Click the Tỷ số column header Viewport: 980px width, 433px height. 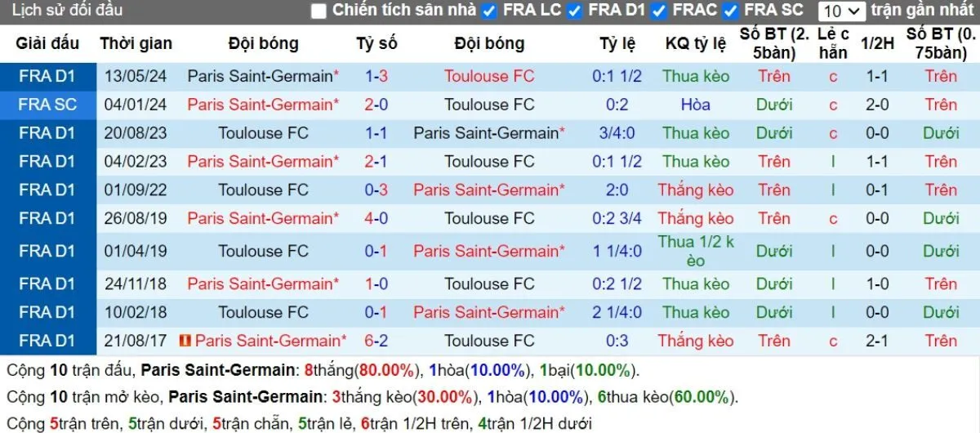pyautogui.click(x=376, y=43)
